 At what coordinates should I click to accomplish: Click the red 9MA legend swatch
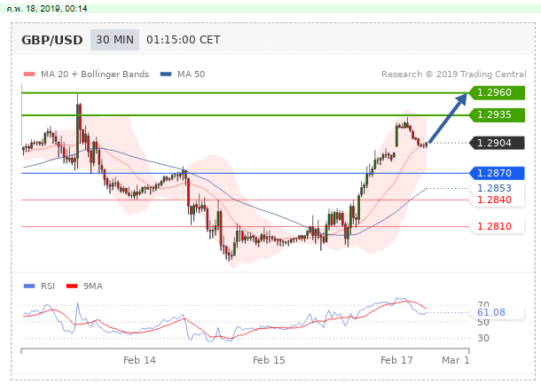pyautogui.click(x=72, y=286)
